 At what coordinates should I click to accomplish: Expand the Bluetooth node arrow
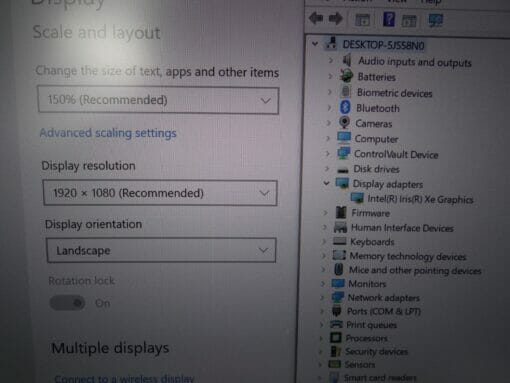pyautogui.click(x=329, y=108)
